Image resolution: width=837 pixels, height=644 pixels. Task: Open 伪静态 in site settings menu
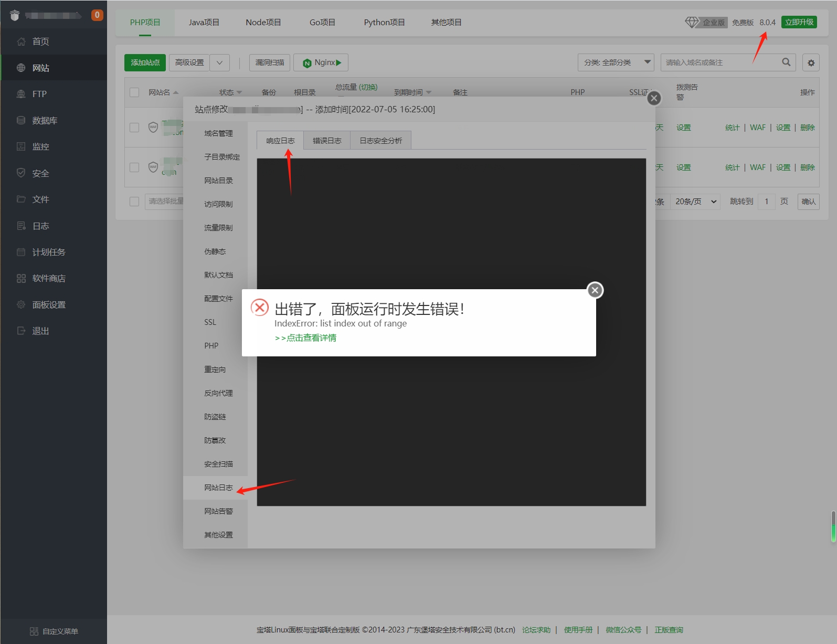[215, 251]
